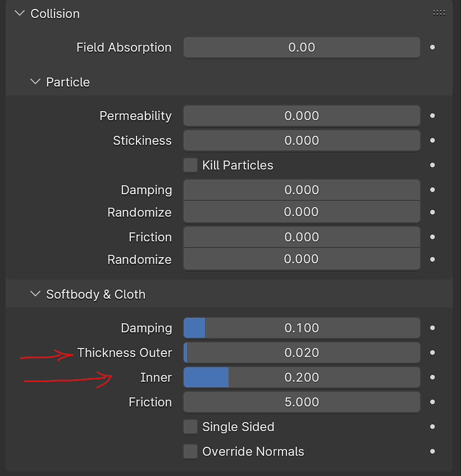461x476 pixels.
Task: Enable the Override Normals checkbox
Action: click(190, 451)
